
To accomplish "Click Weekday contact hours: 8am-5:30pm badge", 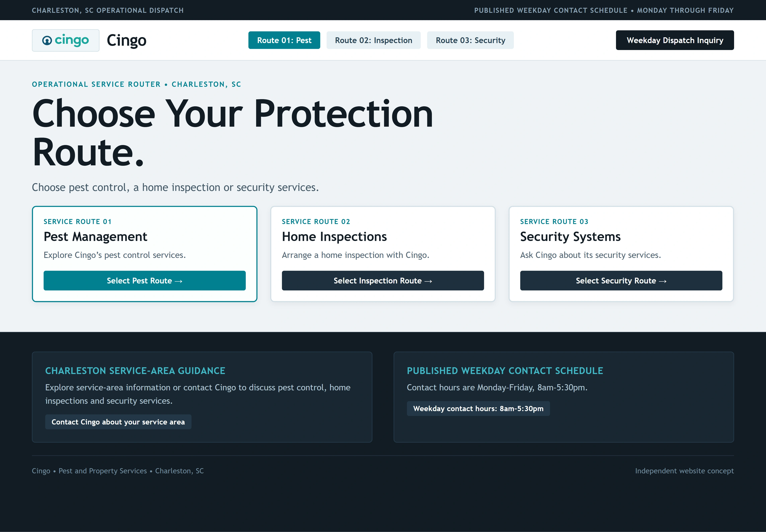I will point(478,409).
